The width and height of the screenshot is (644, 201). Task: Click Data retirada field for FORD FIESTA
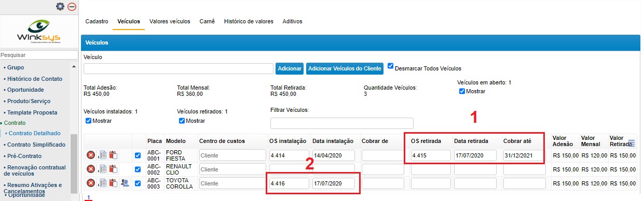click(475, 155)
